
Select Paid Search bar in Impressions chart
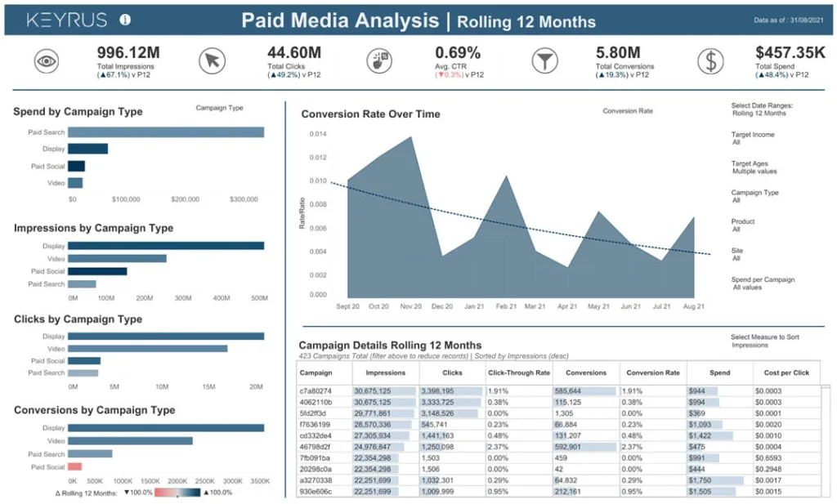pos(82,284)
